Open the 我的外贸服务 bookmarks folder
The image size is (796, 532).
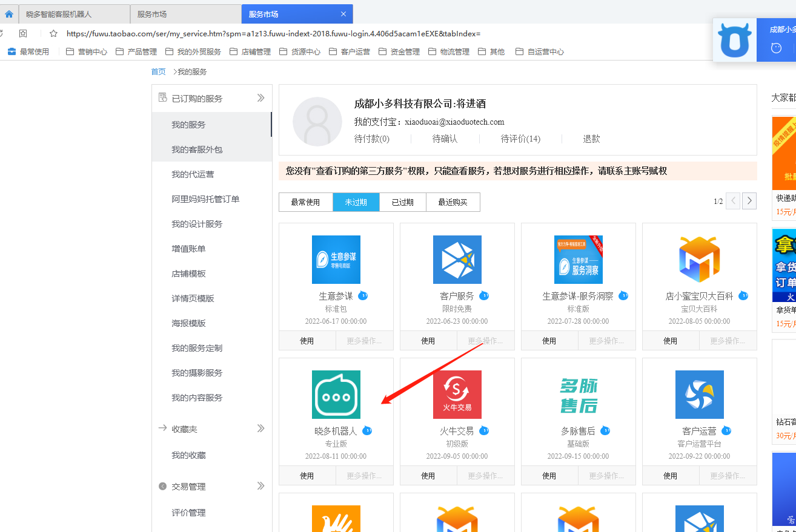click(x=193, y=52)
